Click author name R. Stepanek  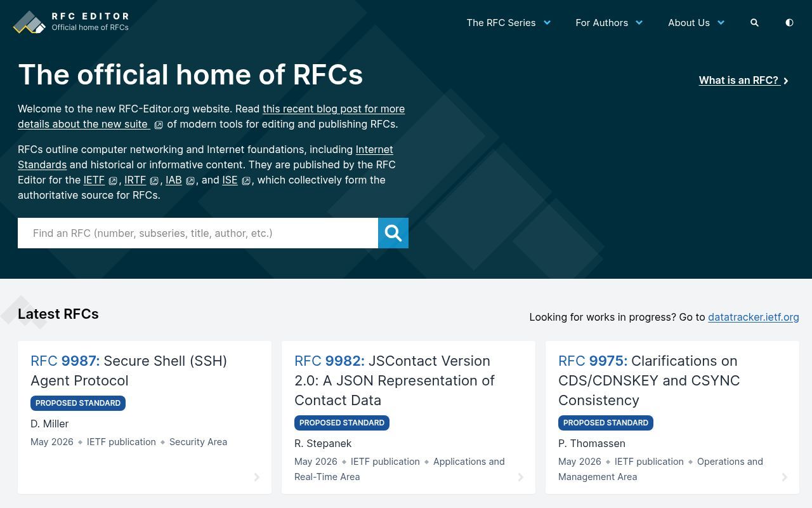pos(323,443)
